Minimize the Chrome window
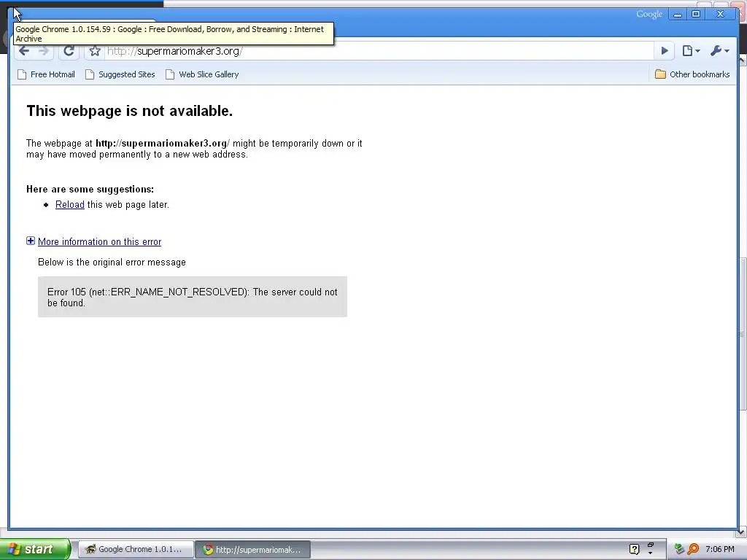The width and height of the screenshot is (747, 560). tap(678, 15)
